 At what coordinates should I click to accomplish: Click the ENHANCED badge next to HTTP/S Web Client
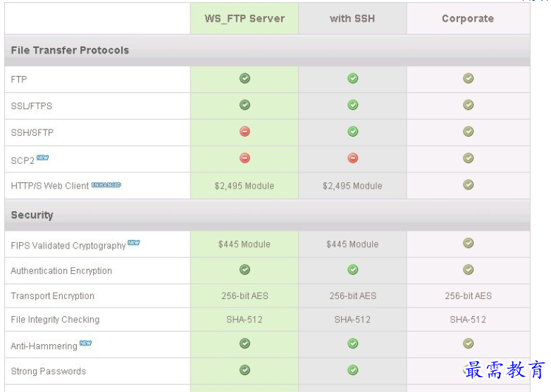[106, 184]
